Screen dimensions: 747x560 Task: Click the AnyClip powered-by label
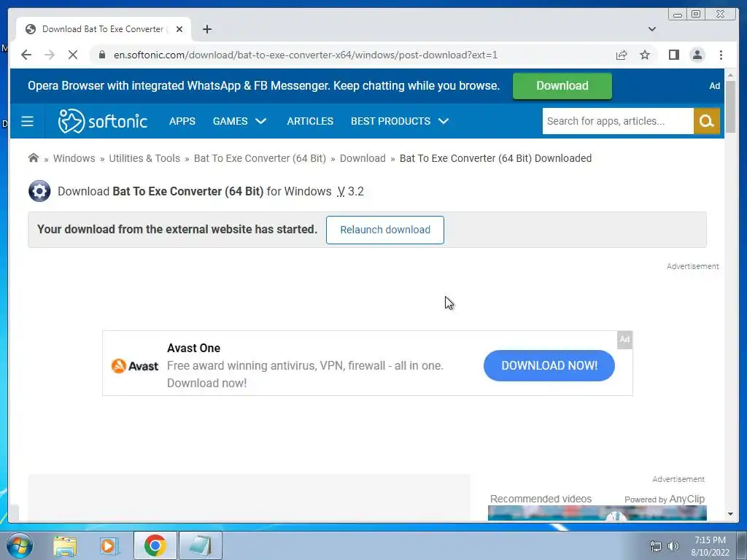tap(664, 499)
